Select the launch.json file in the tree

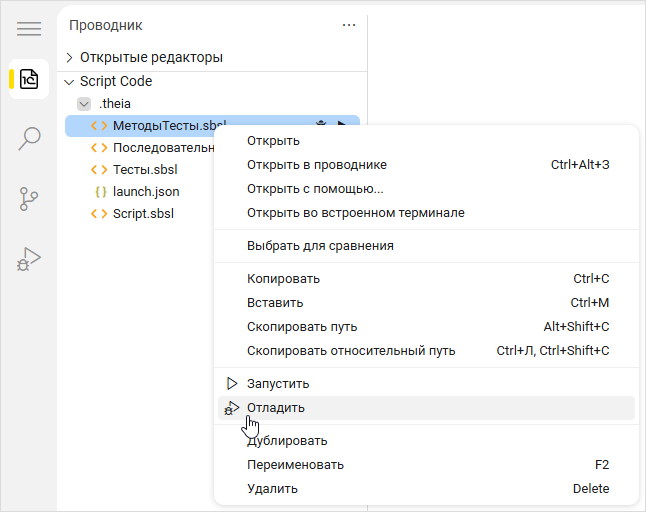point(146,191)
